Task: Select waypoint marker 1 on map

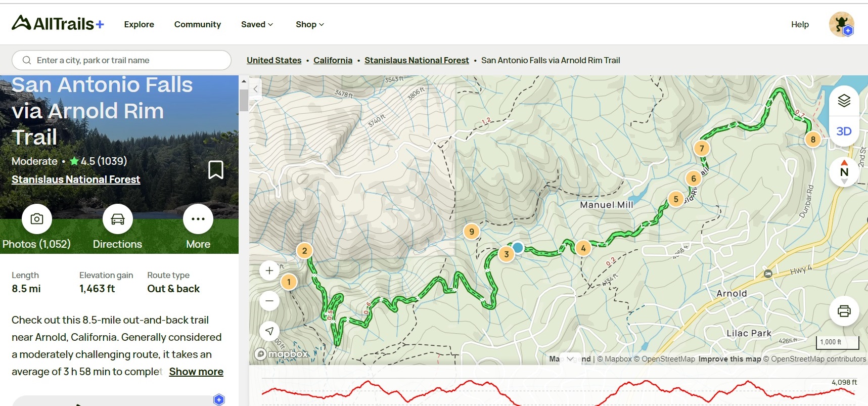Action: click(289, 282)
